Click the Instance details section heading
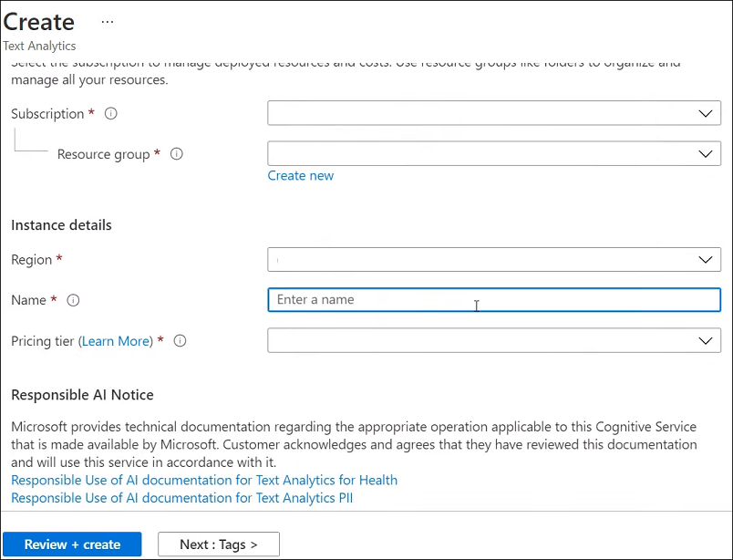733x560 pixels. point(61,224)
